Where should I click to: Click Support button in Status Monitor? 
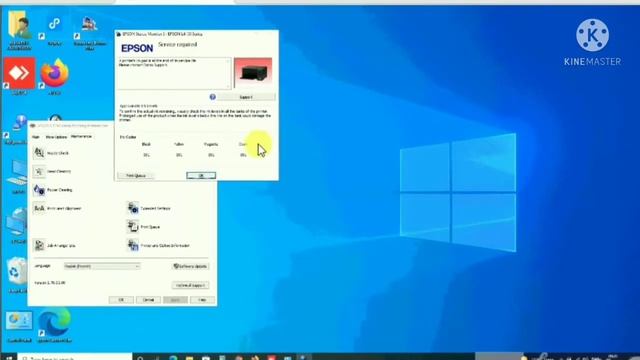pyautogui.click(x=246, y=97)
